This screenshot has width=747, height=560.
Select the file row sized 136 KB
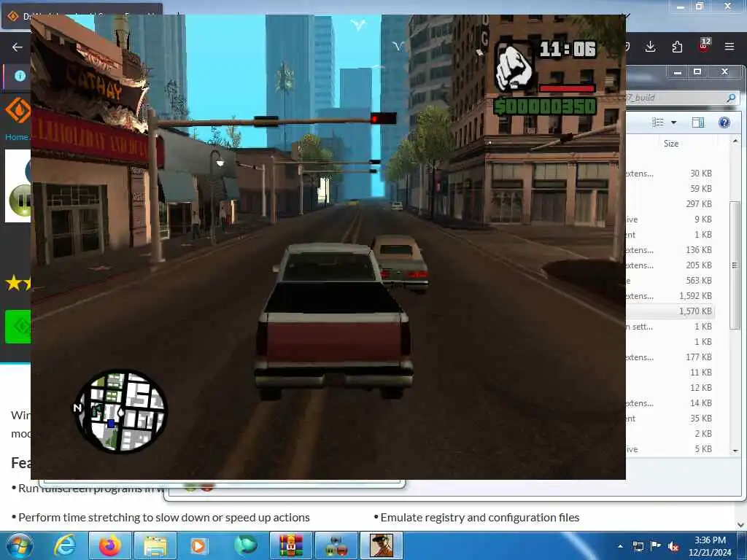point(670,250)
